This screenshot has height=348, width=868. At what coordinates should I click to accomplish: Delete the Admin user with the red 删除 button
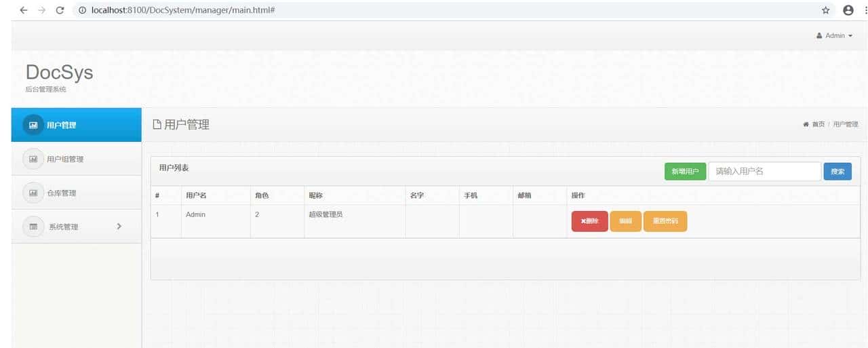589,221
